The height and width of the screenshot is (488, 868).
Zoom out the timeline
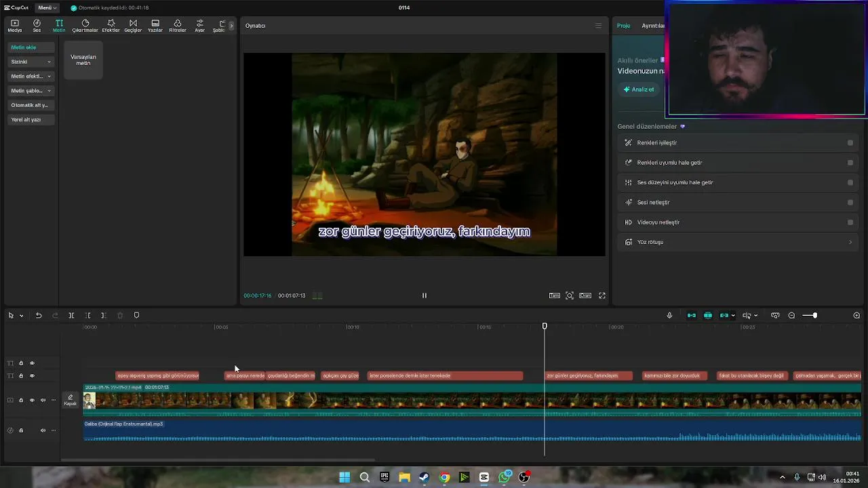coord(791,315)
